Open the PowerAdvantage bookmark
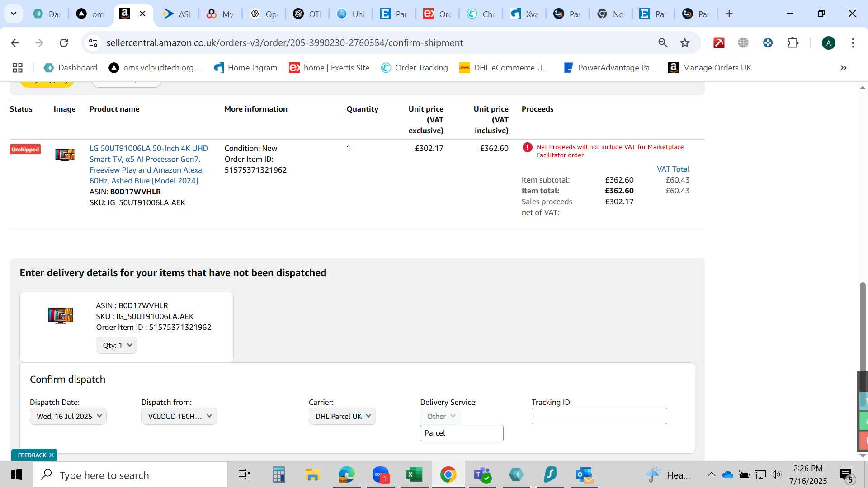 609,68
